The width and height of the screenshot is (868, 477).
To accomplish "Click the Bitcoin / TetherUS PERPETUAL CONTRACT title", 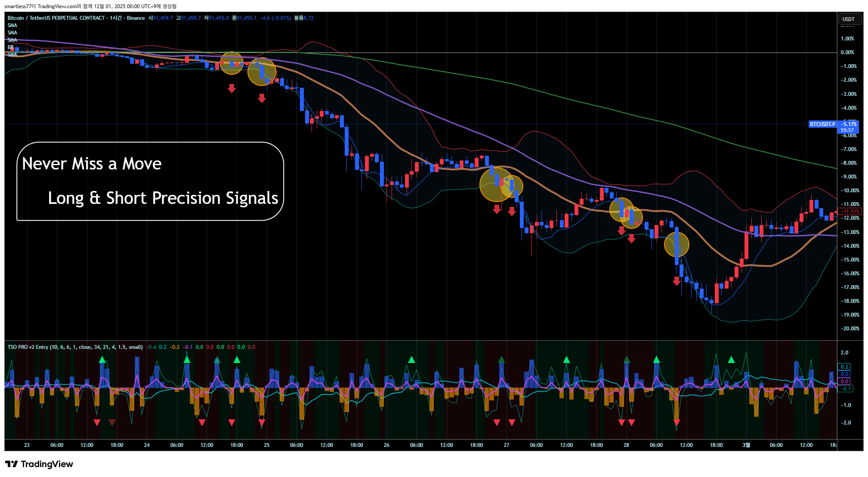I will point(56,18).
